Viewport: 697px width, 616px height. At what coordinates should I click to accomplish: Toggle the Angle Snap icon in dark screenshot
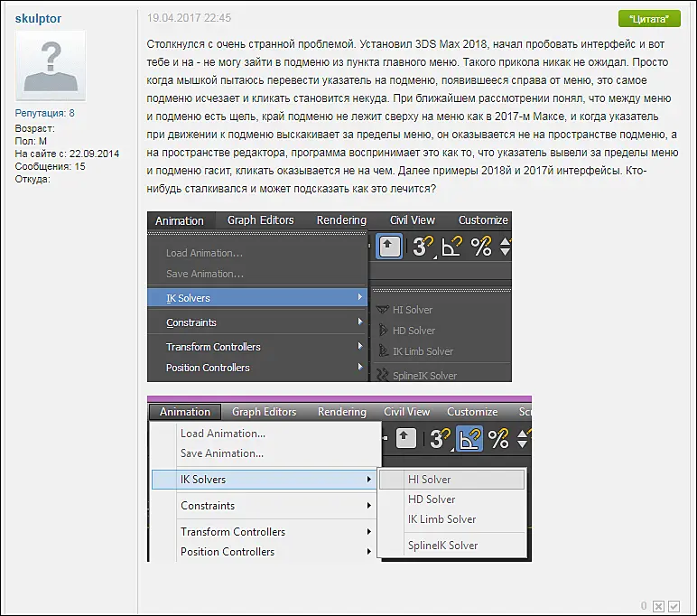pyautogui.click(x=451, y=247)
